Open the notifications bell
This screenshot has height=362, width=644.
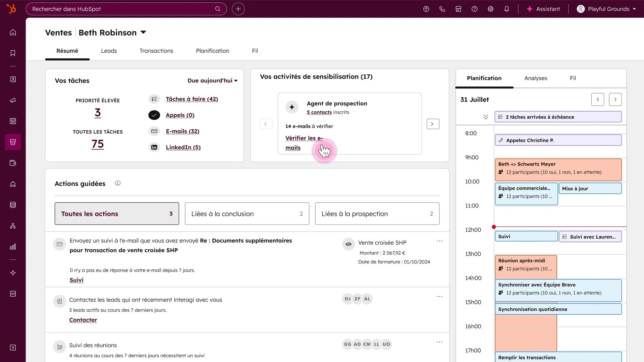tap(506, 9)
